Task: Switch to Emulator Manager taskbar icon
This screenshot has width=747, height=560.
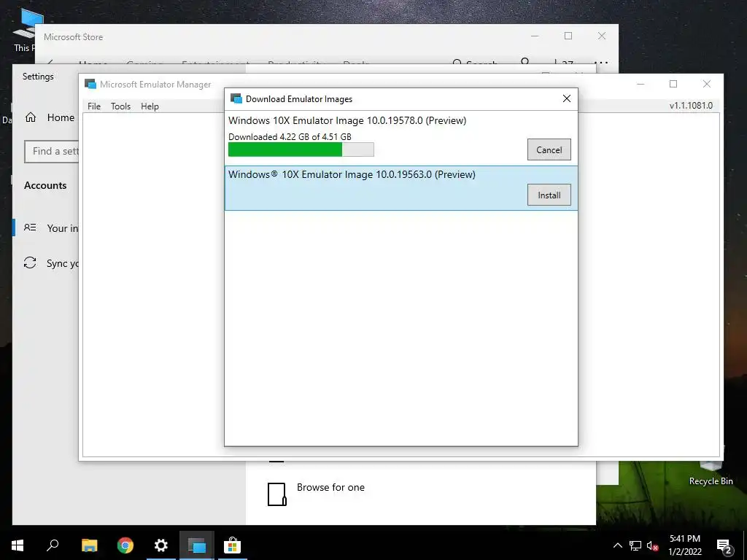Action: pos(196,545)
